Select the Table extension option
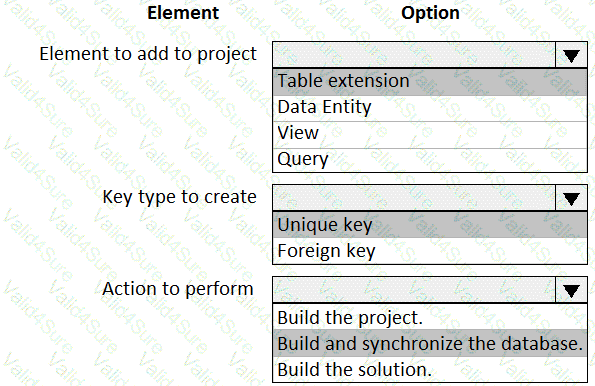 click(430, 82)
